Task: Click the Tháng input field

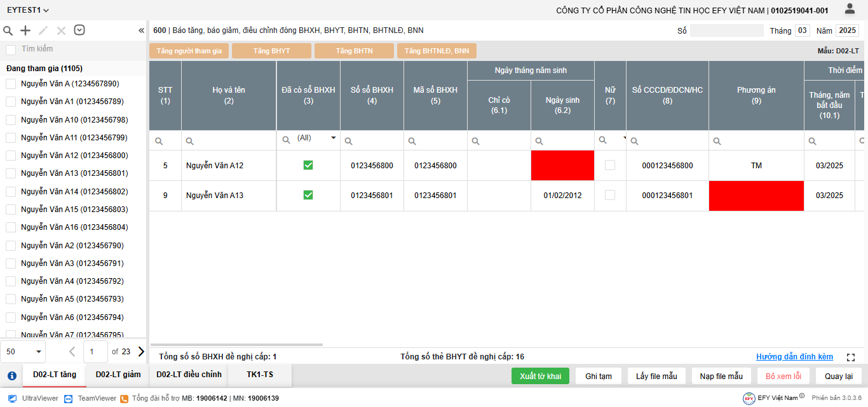Action: (x=803, y=30)
